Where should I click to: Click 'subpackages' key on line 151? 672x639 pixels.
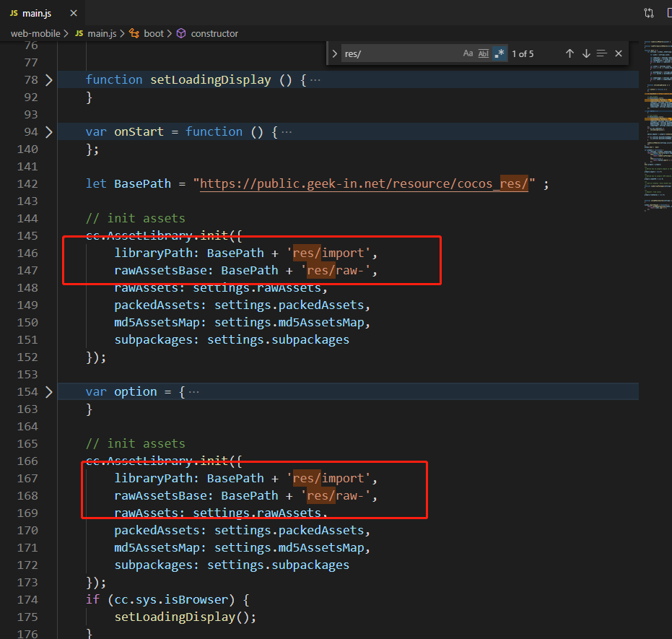coord(153,340)
